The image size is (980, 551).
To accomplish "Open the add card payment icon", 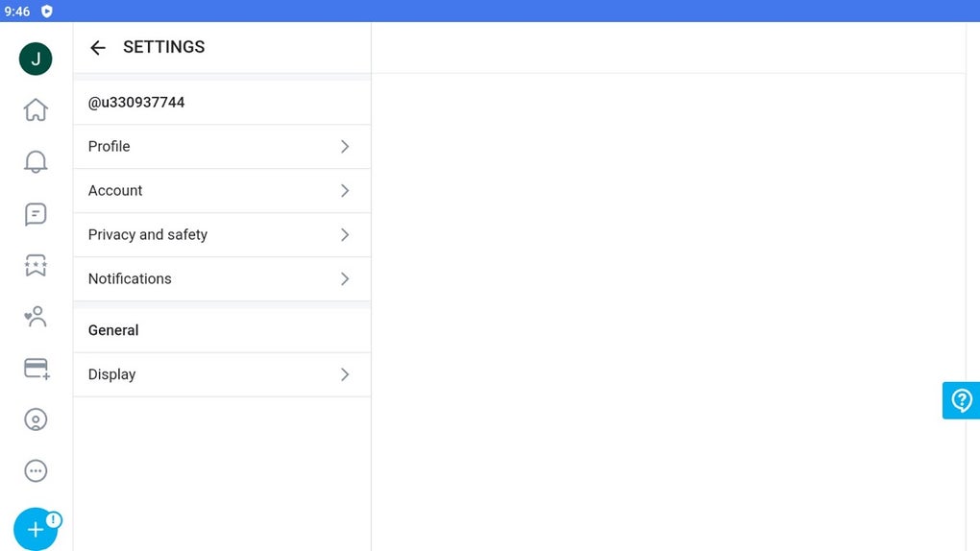I will pos(37,369).
